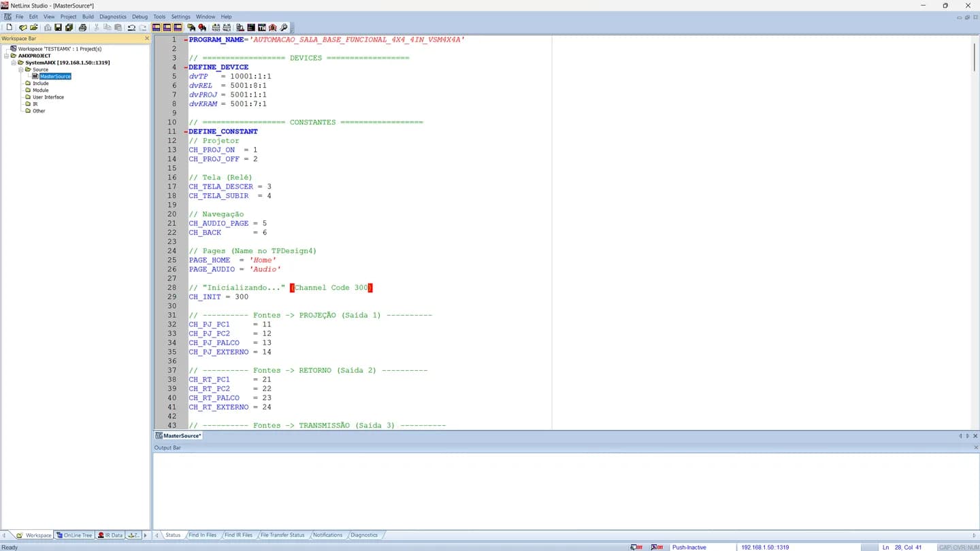Click 192.168.1.50::1319 in status bar
This screenshot has width=980, height=551.
pos(765,547)
